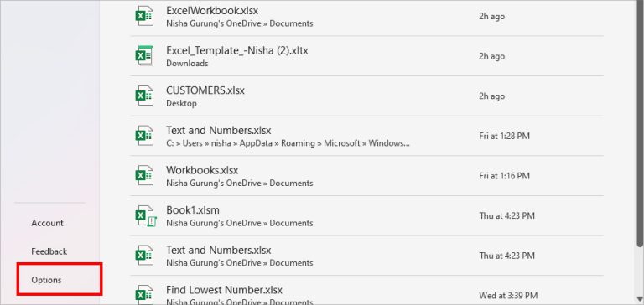Open the CUSTOMERS.xlsx file name
This screenshot has height=305, width=644.
pos(205,90)
